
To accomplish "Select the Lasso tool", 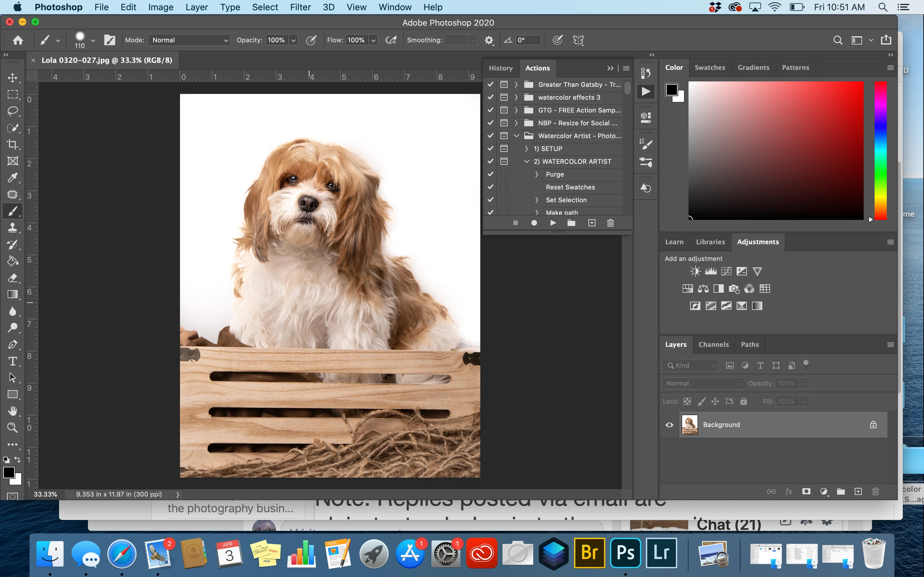I will (x=13, y=111).
